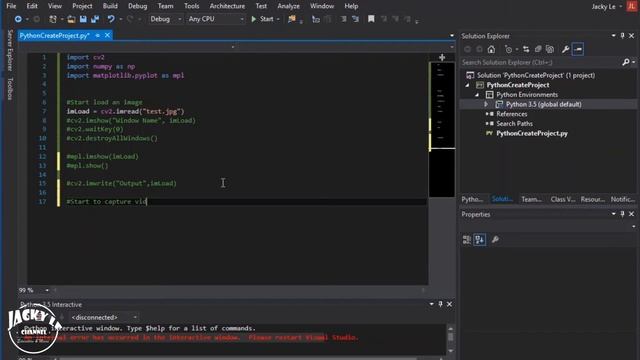
Task: Click the green Start debugging button
Action: pyautogui.click(x=262, y=19)
